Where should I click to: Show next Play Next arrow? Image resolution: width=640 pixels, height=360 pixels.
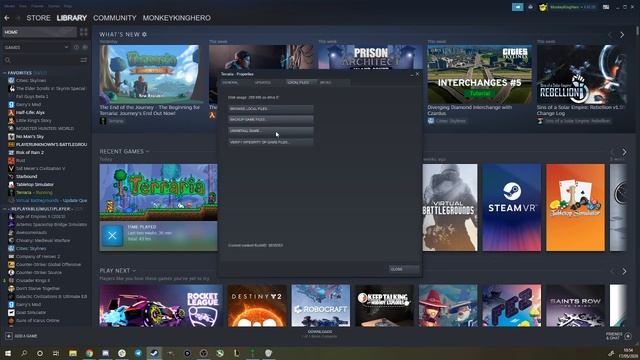click(624, 271)
